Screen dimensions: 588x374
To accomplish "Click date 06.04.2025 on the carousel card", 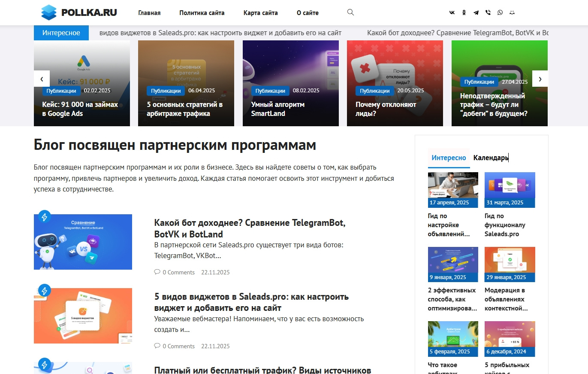I will [202, 91].
